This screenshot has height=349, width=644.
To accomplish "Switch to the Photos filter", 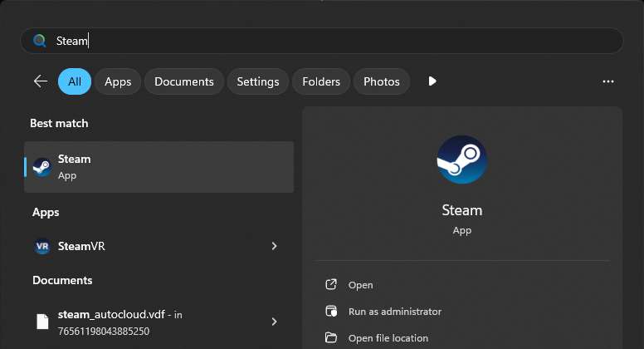I will point(382,81).
